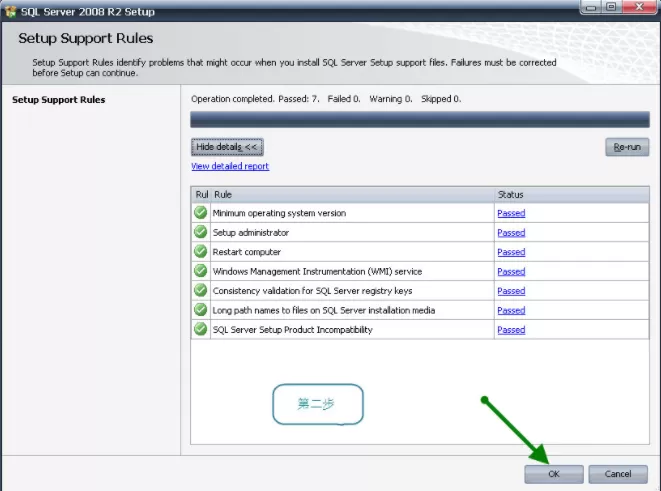The image size is (661, 491).
Task: Cancel the SQL Server setup
Action: (x=618, y=474)
